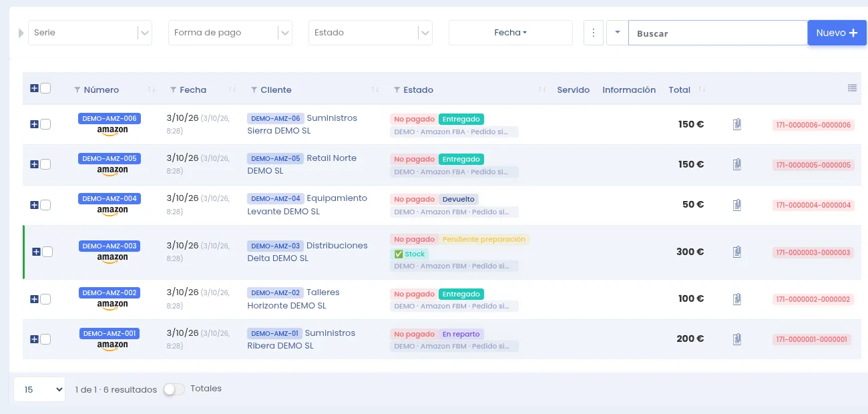Expand the DEMO-AMZ-005 row plus
The width and height of the screenshot is (868, 414).
[x=34, y=164]
